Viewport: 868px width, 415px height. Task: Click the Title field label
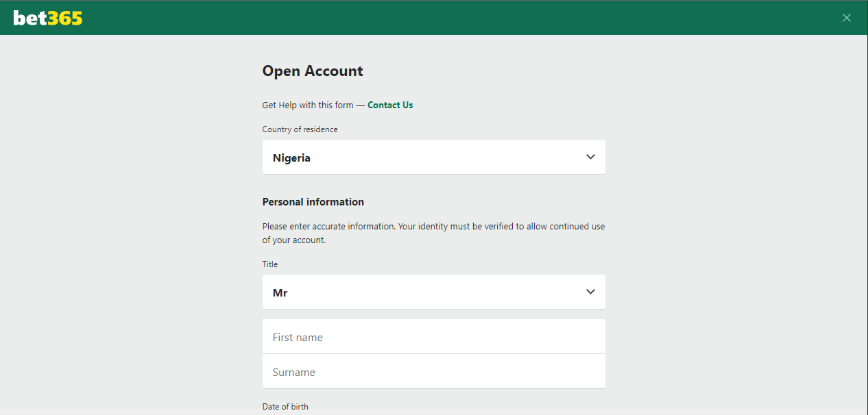pyautogui.click(x=269, y=264)
